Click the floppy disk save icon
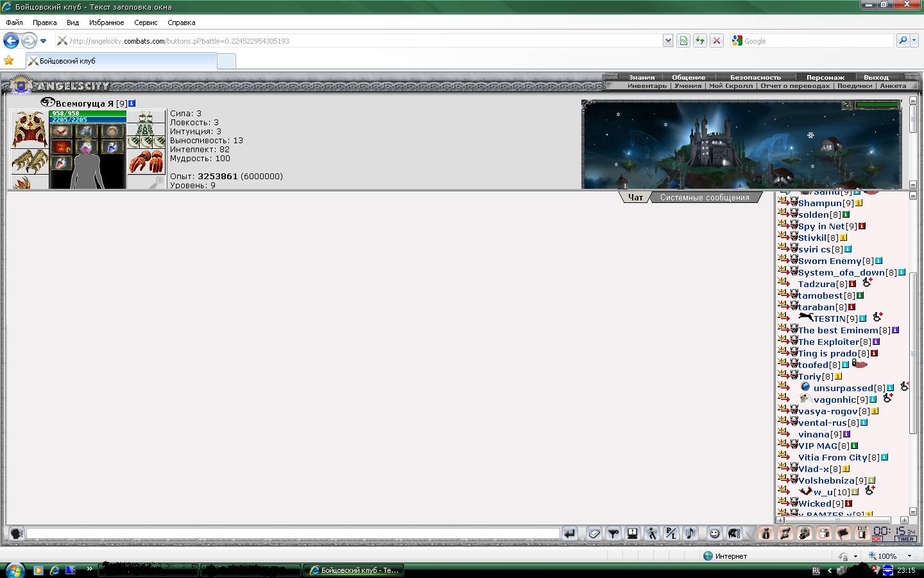The width and height of the screenshot is (924, 578). pos(633,534)
